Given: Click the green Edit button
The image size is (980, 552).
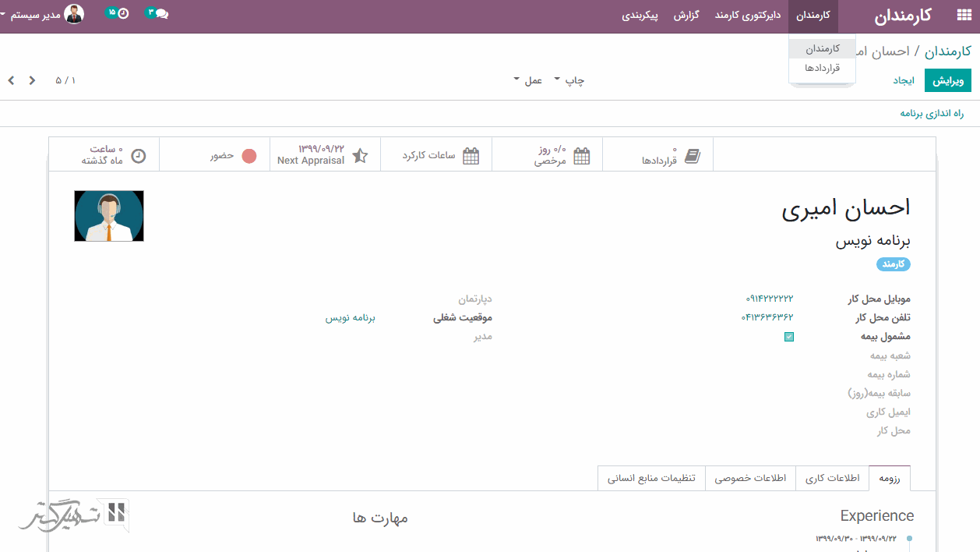Looking at the screenshot, I should [948, 80].
